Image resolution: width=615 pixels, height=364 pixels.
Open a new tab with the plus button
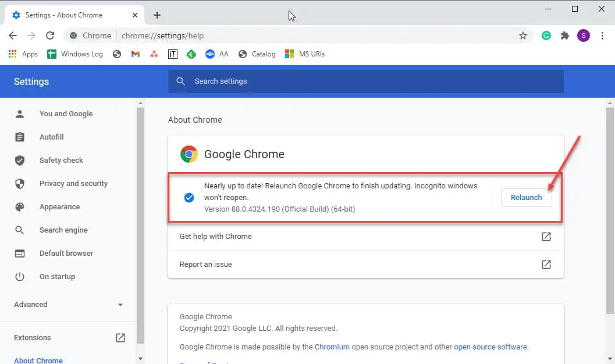click(157, 15)
